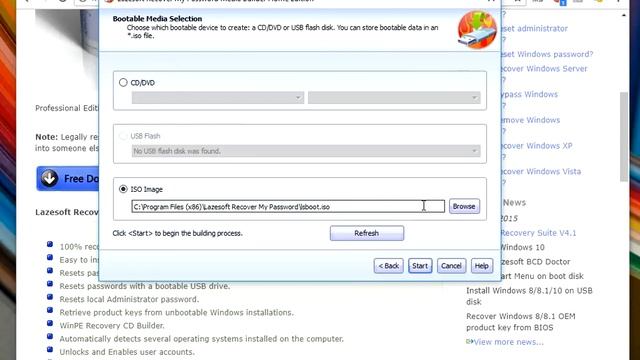Click 'Resets passwords with a bootable USB drive' bullet
This screenshot has width=640, height=360.
144,286
